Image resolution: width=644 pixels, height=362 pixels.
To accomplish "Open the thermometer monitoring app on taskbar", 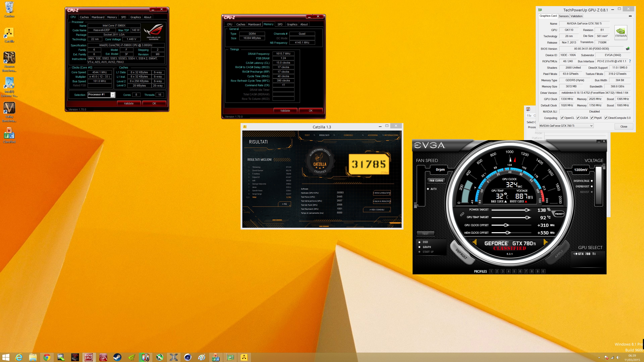I will [x=146, y=357].
